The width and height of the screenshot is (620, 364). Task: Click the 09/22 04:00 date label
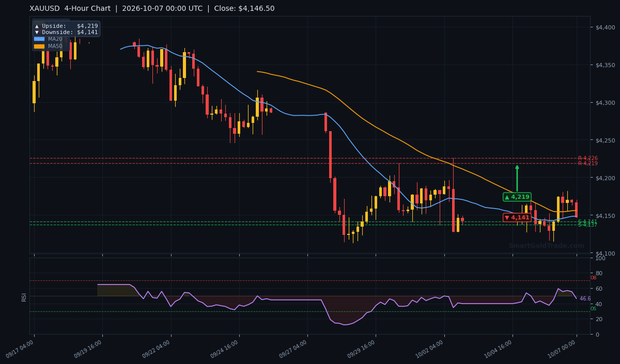[156, 349]
